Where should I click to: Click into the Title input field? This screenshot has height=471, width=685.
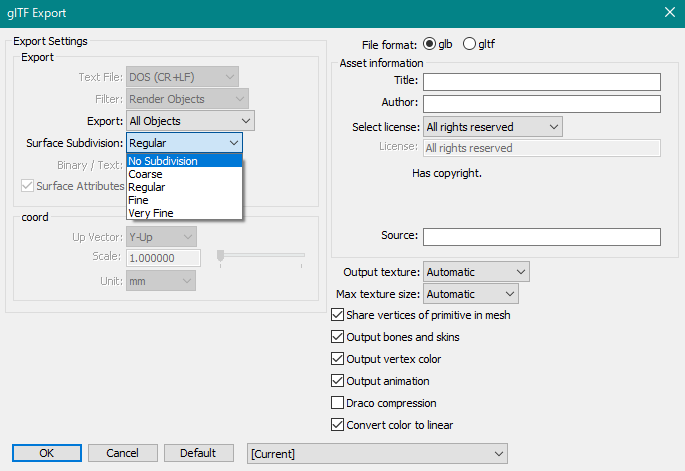541,81
